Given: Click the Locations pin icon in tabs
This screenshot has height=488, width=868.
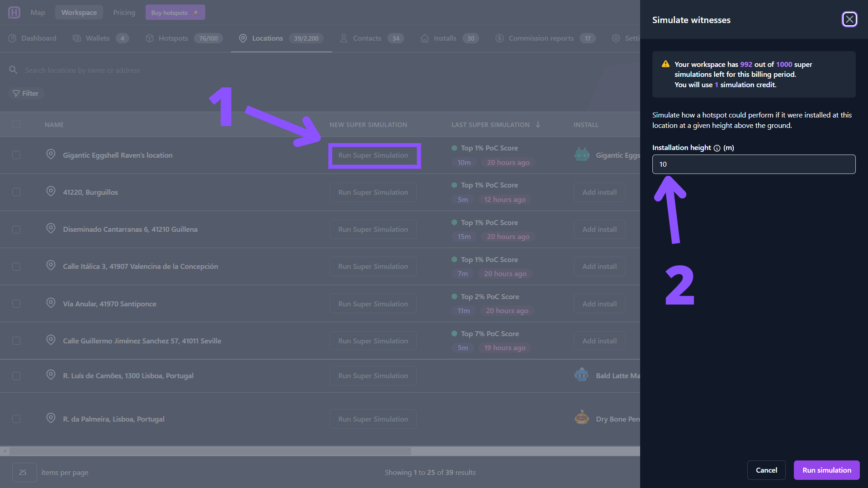Looking at the screenshot, I should [243, 38].
